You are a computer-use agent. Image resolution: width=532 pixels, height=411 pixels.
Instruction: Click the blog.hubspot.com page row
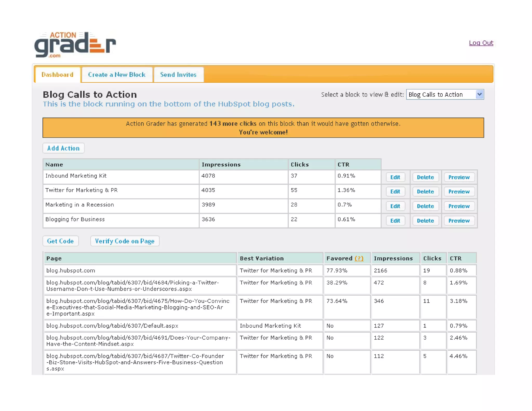71,271
